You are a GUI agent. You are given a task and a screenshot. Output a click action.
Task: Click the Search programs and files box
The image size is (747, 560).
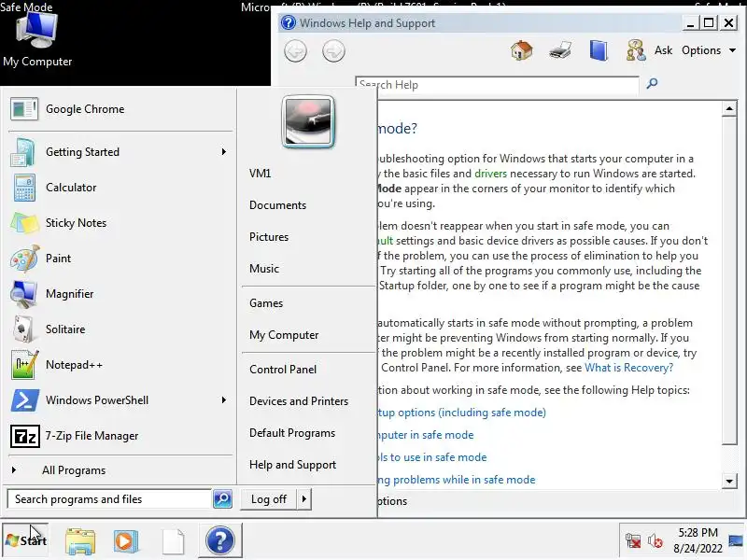pyautogui.click(x=109, y=499)
